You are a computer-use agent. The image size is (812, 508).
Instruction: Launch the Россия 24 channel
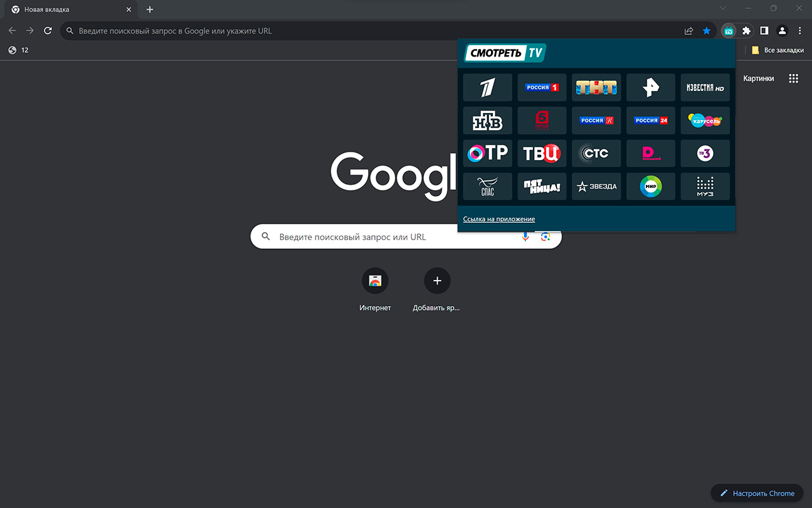point(651,121)
